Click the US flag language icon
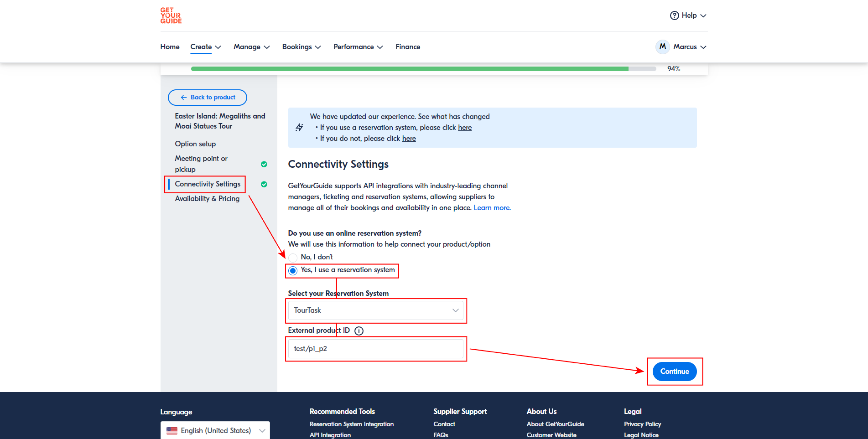The image size is (868, 439). (172, 431)
